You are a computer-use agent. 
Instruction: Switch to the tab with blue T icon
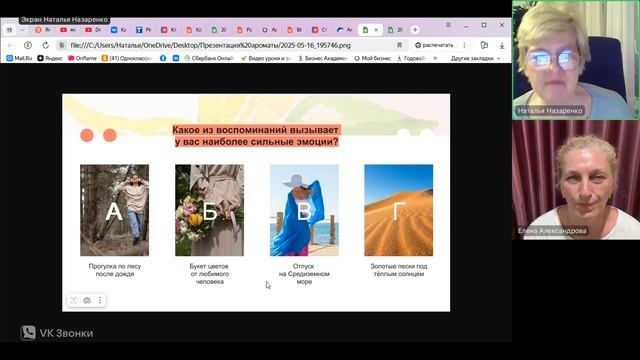click(x=143, y=30)
